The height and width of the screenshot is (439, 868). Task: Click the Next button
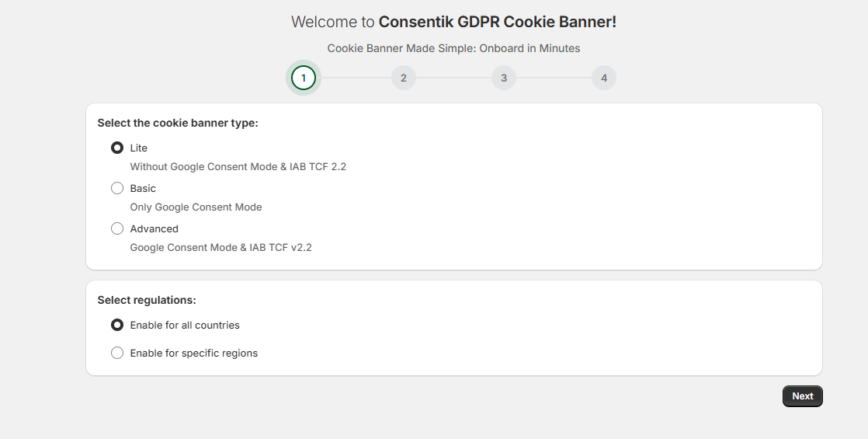(802, 396)
